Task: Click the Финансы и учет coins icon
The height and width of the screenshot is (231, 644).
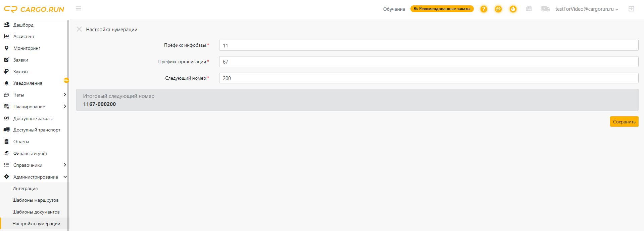Action: pos(6,153)
